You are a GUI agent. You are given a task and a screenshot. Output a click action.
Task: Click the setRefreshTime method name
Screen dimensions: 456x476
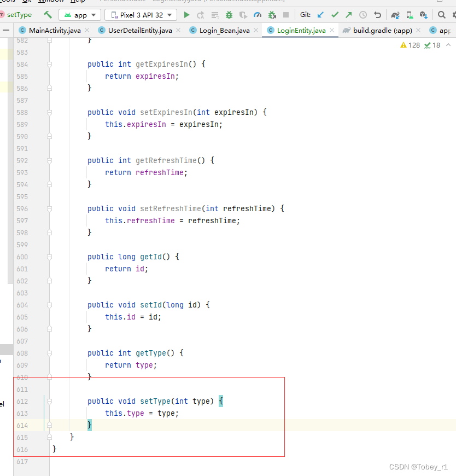point(171,209)
